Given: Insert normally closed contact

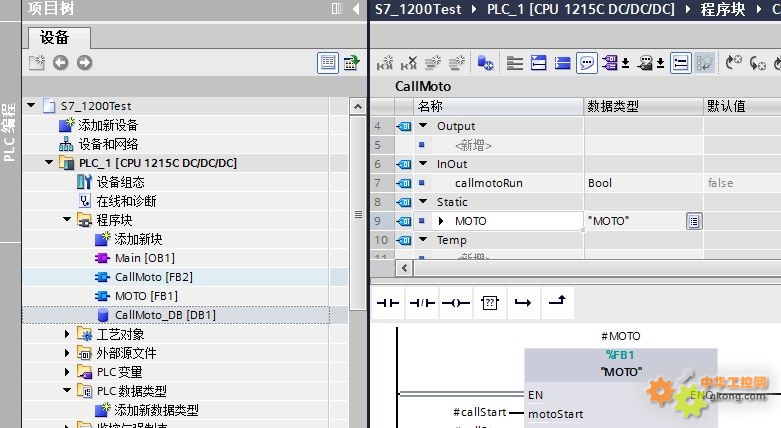Looking at the screenshot, I should (x=422, y=302).
